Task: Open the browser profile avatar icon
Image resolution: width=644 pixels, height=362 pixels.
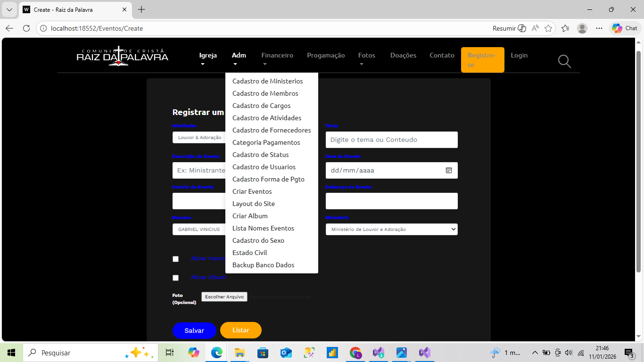Action: [582, 28]
